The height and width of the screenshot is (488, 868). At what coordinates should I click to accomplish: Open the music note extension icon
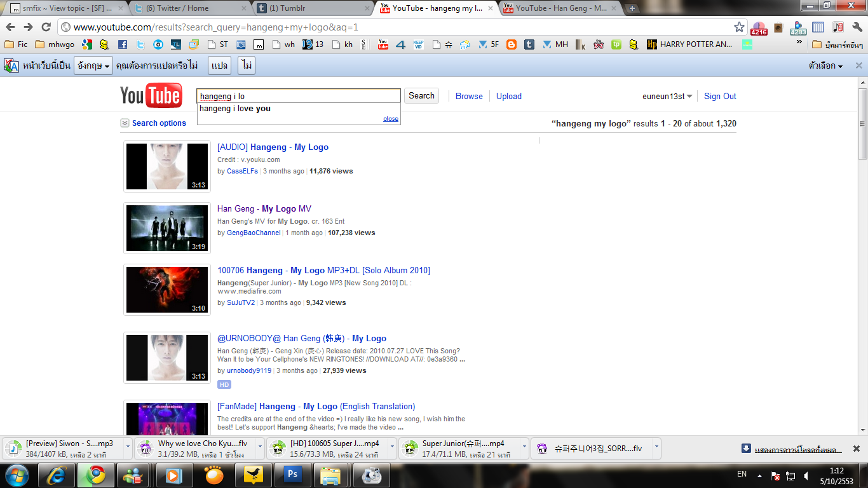[x=838, y=27]
